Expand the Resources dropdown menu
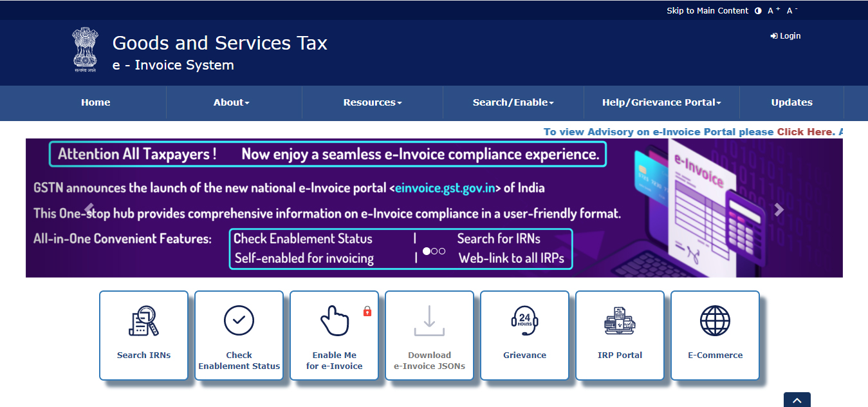Screen dimensions: 868x407 [372, 102]
